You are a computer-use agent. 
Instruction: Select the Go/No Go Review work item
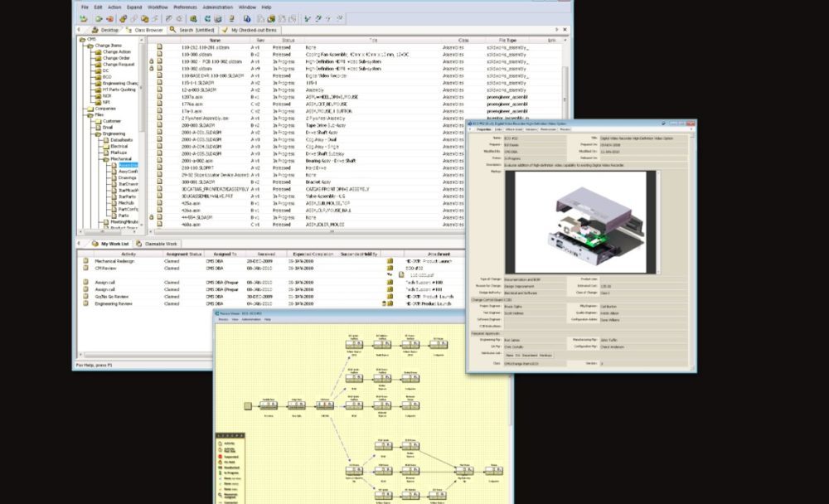108,297
